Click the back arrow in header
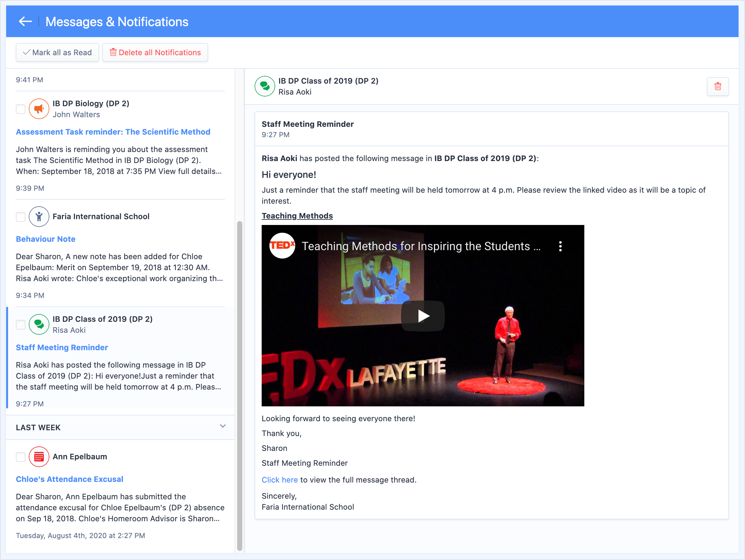Viewport: 745px width, 560px height. 25,22
